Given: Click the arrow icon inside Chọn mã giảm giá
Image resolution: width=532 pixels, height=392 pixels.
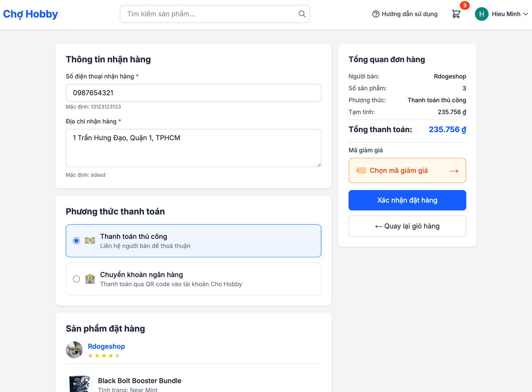Looking at the screenshot, I should [454, 170].
